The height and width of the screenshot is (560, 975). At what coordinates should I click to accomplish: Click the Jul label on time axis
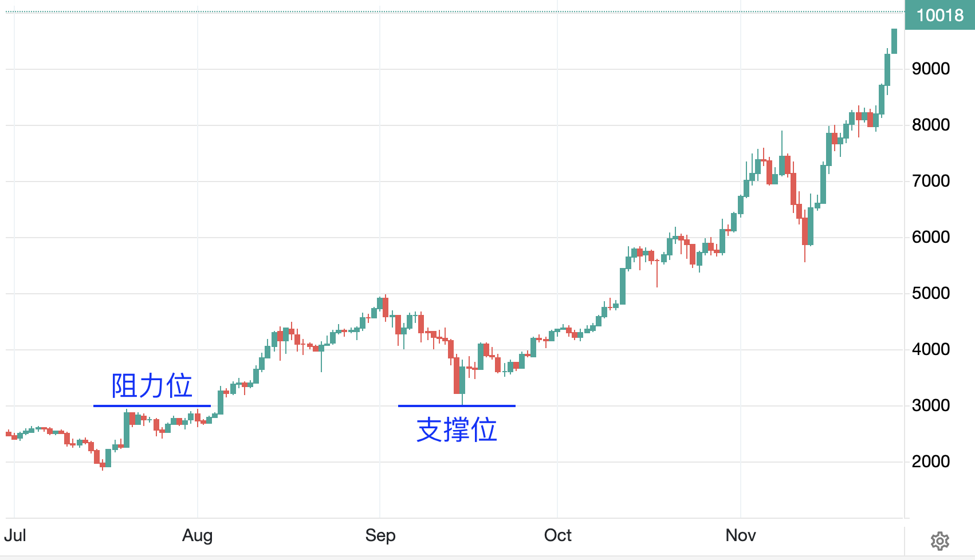[15, 535]
